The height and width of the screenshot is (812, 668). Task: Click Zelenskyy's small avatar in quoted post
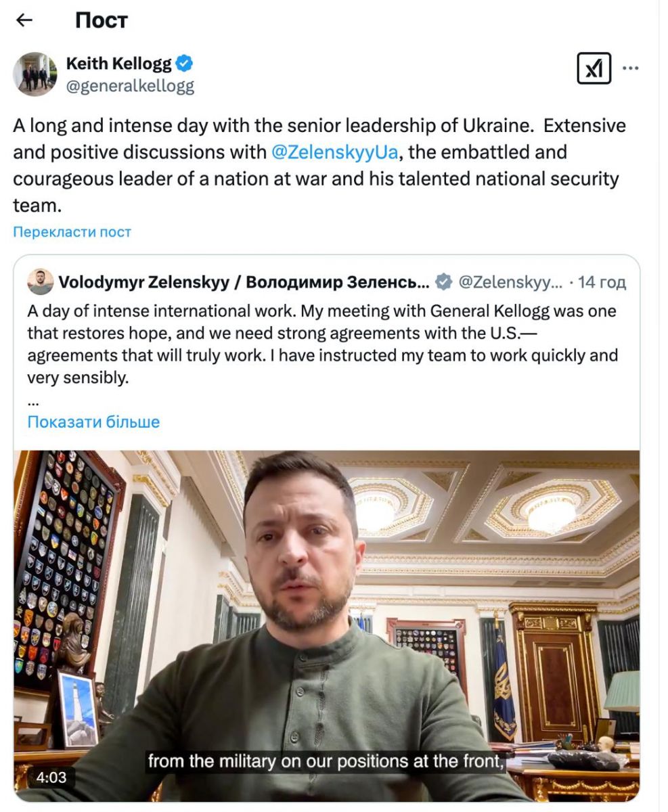41,281
